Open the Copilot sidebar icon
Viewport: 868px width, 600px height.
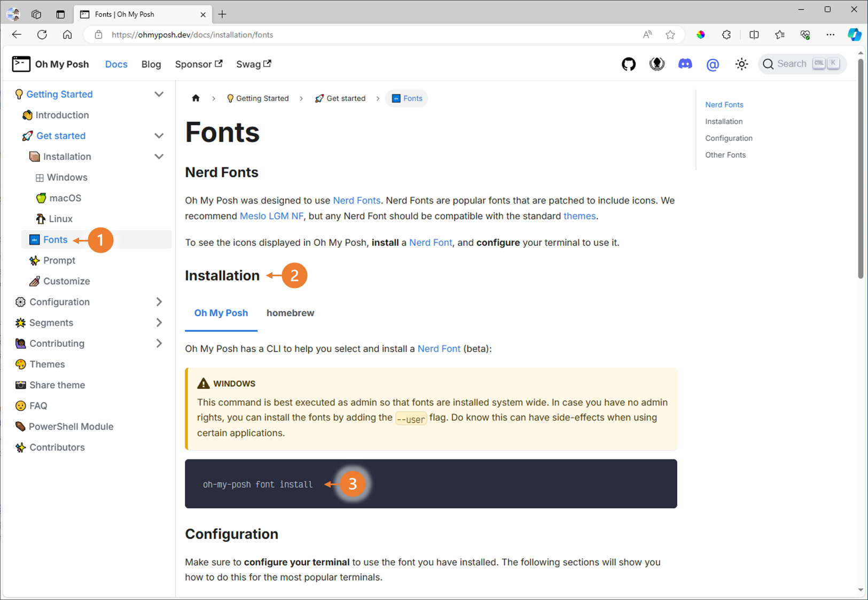click(855, 35)
